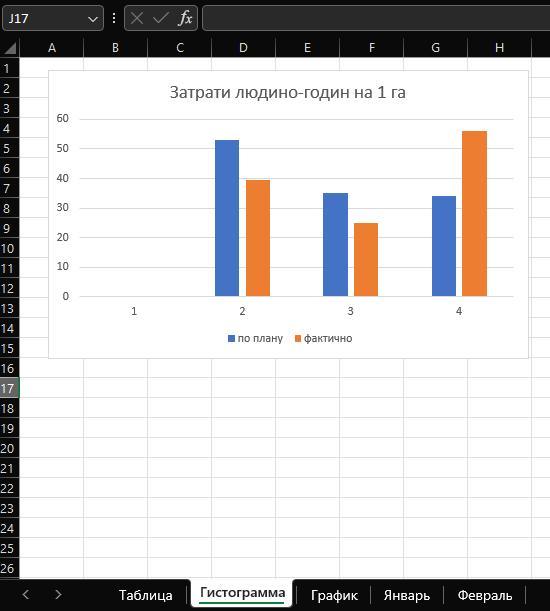Select row 17 header
Image resolution: width=550 pixels, height=611 pixels.
click(9, 388)
